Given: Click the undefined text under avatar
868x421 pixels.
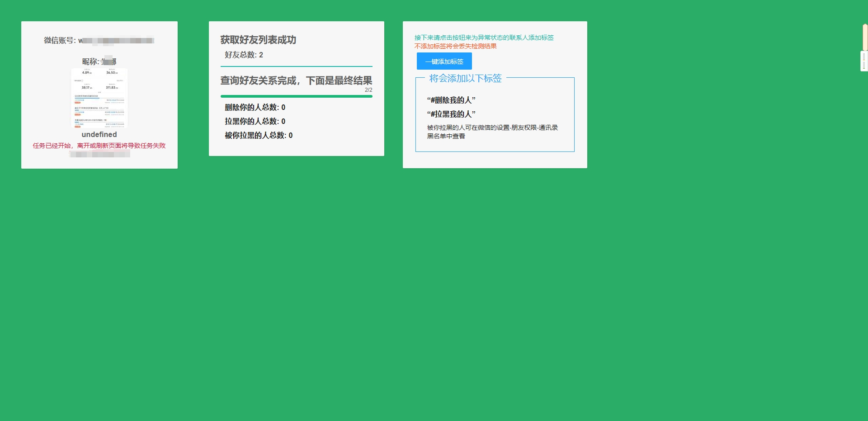Looking at the screenshot, I should [99, 135].
